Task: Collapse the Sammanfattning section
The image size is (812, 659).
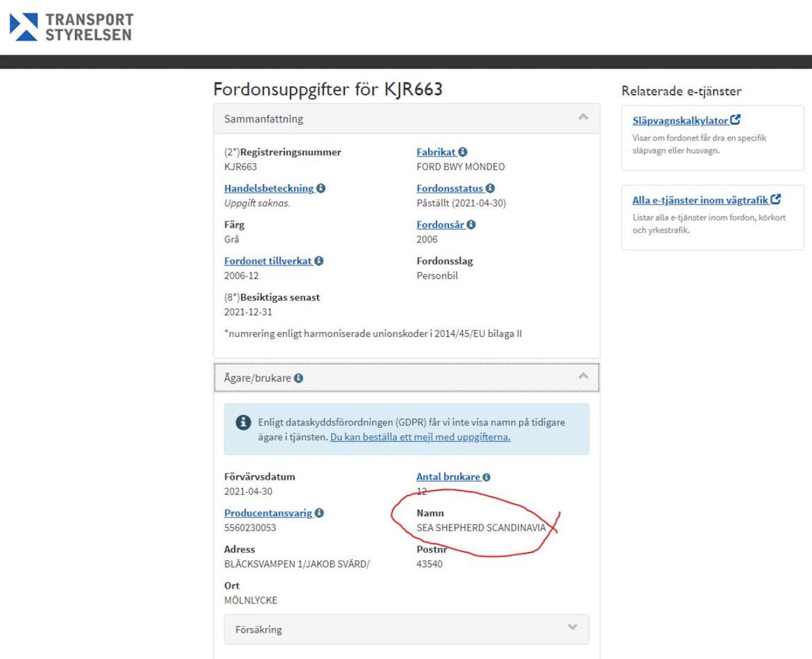Action: click(583, 117)
